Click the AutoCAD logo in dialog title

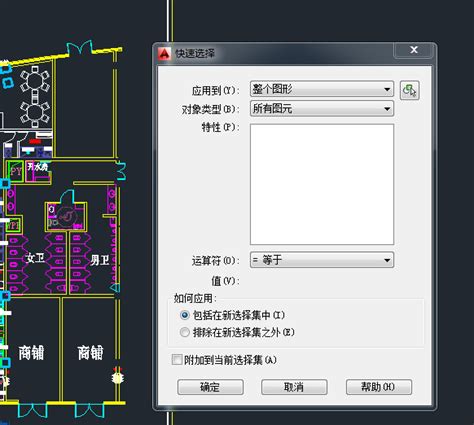pos(164,53)
